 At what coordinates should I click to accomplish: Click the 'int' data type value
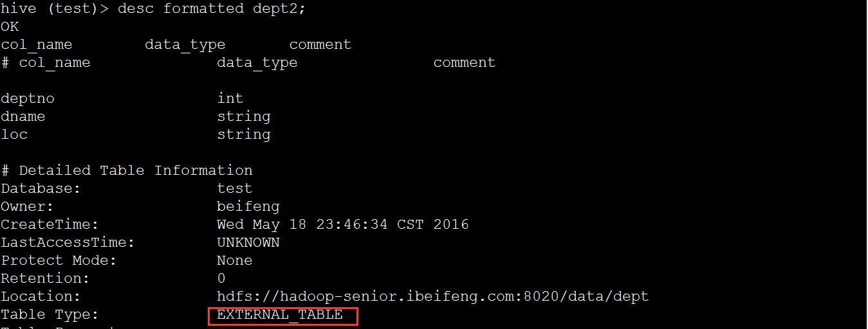coord(230,98)
